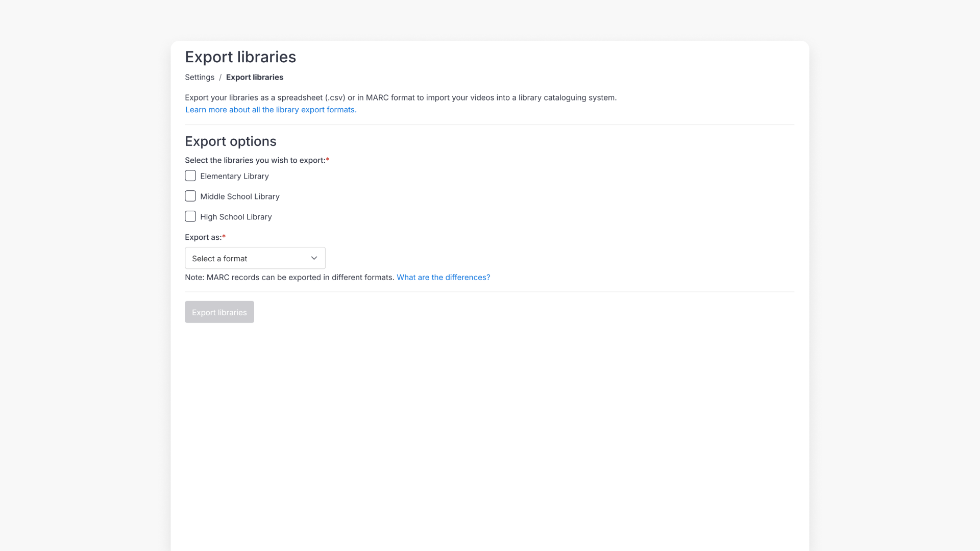980x551 pixels.
Task: Click the Export libraries breadcrumb entry
Action: click(x=255, y=77)
